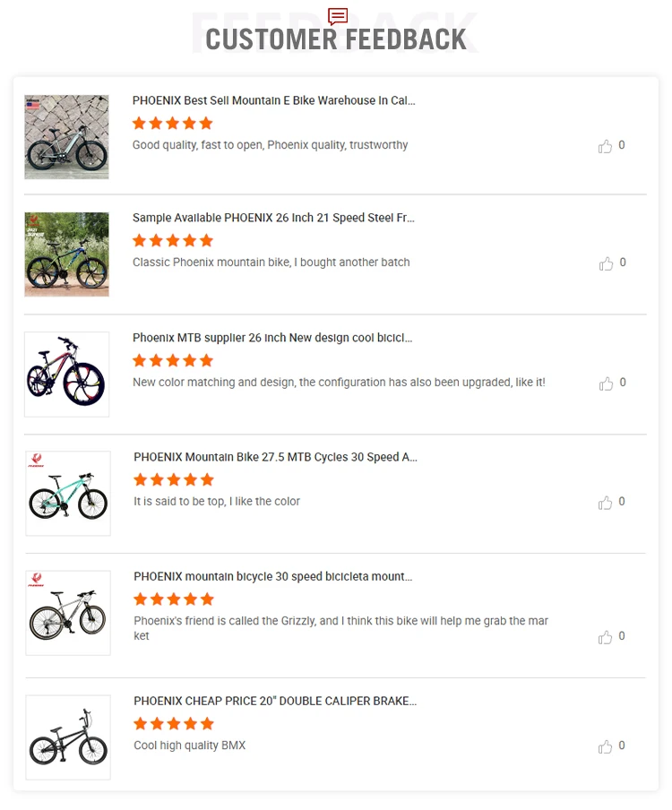Like the Grizzly friend review

click(606, 637)
